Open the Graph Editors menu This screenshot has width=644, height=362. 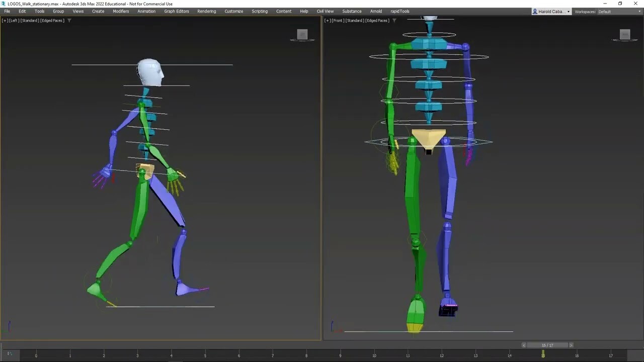click(176, 11)
